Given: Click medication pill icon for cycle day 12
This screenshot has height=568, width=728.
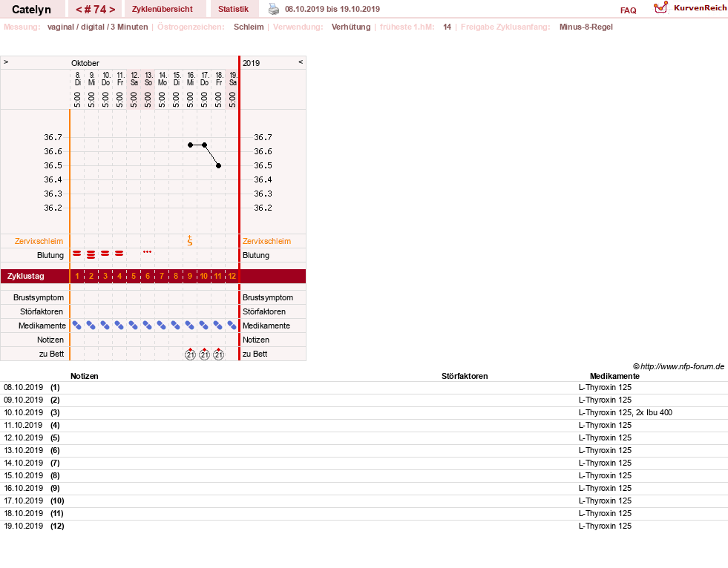Looking at the screenshot, I should point(232,326).
